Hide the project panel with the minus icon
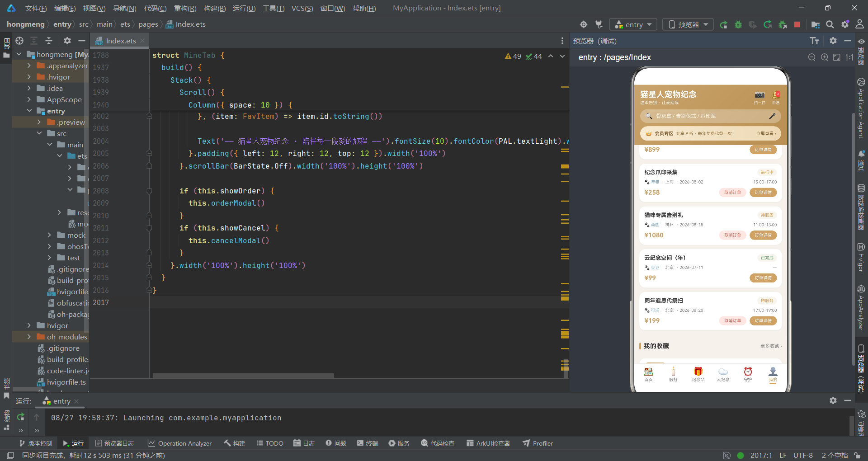Screen dimensions: 868x461 (x=82, y=41)
